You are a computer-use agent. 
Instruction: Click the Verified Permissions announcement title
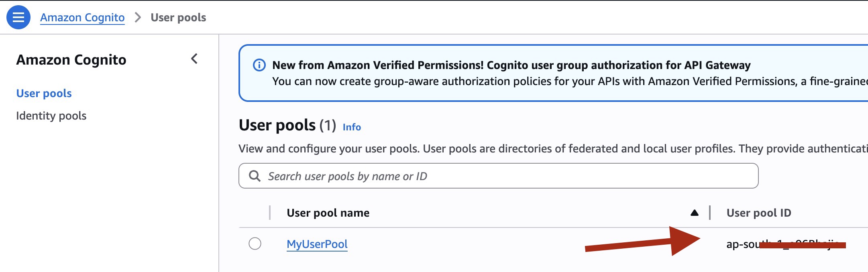511,65
